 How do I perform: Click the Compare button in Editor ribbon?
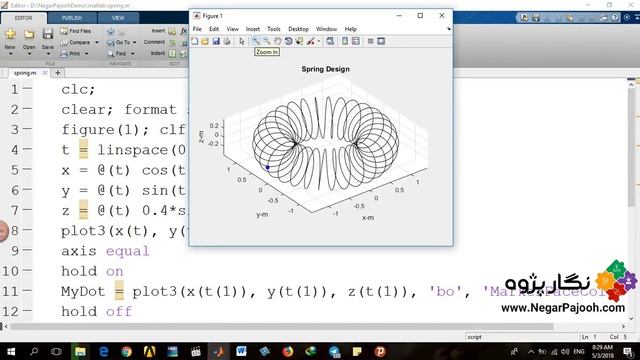click(76, 42)
